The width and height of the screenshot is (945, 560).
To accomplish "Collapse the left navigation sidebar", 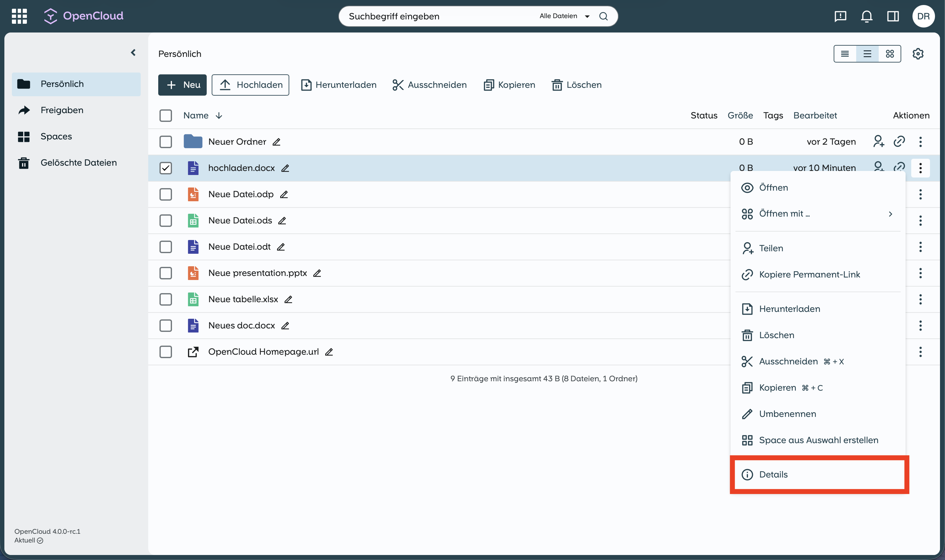I will pos(133,52).
